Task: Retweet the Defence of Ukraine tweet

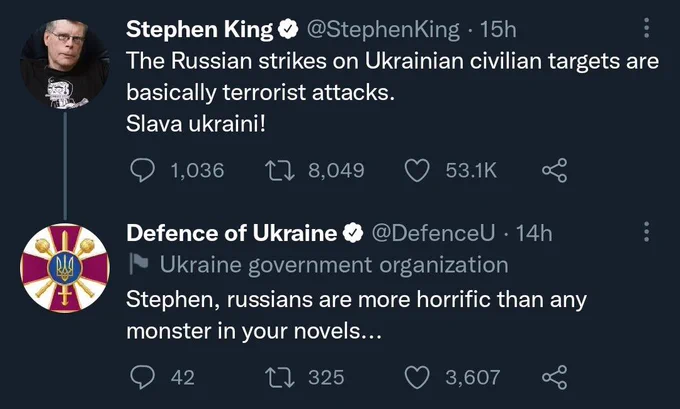Action: point(280,377)
